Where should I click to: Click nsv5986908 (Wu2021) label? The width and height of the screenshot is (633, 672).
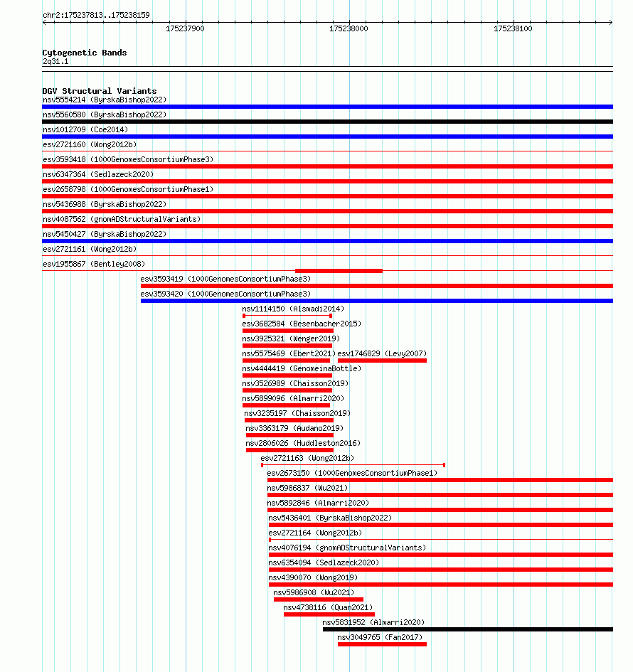[314, 593]
